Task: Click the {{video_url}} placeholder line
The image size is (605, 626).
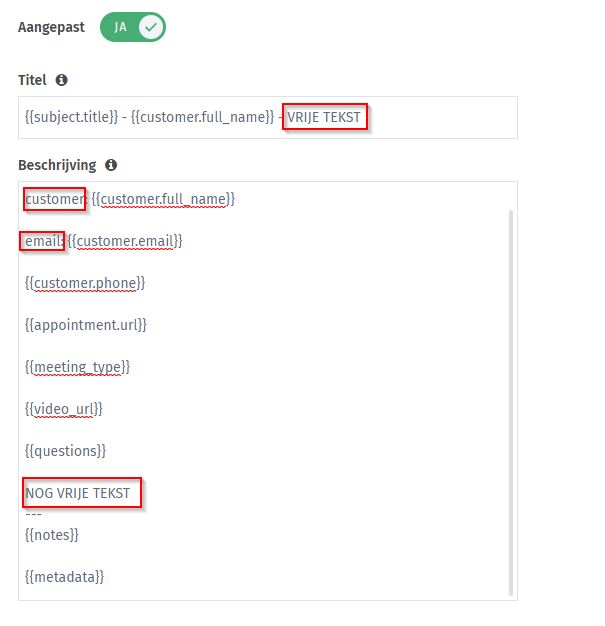Action: (x=63, y=409)
